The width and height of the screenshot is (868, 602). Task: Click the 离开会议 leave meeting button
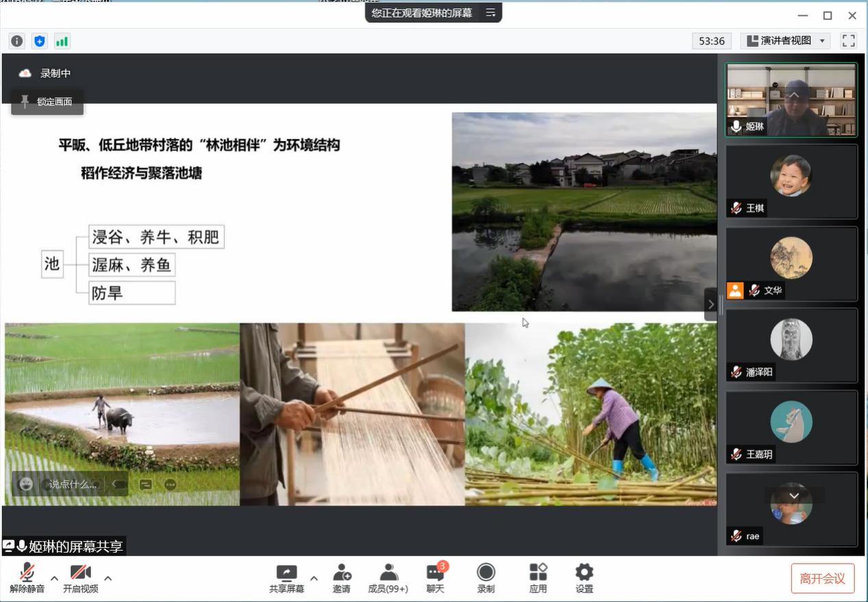coord(822,578)
